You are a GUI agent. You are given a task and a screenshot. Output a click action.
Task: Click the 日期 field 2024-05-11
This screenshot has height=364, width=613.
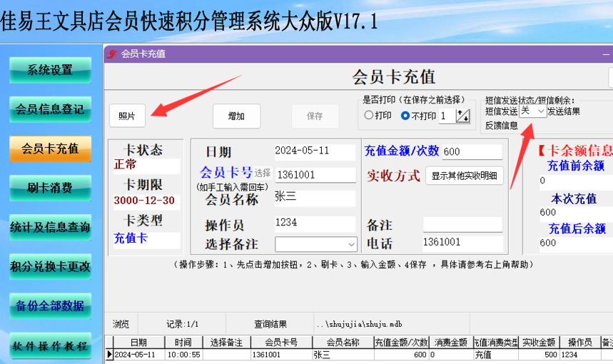coord(315,151)
